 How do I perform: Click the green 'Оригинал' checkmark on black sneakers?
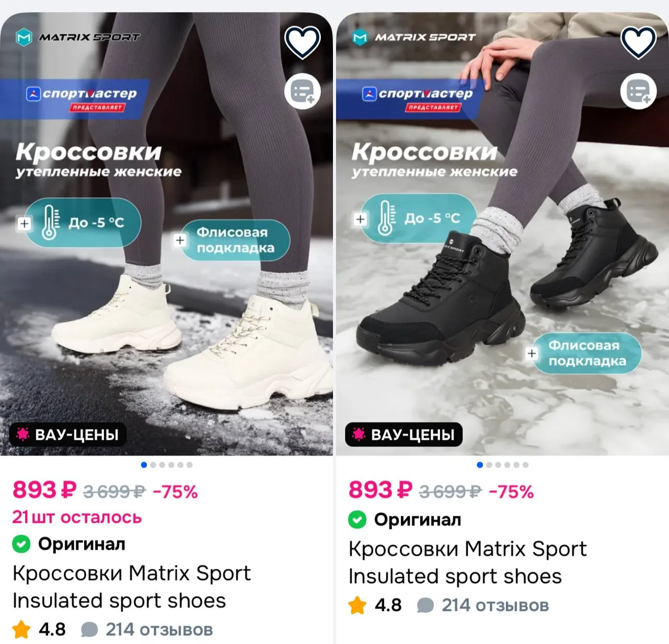357,520
